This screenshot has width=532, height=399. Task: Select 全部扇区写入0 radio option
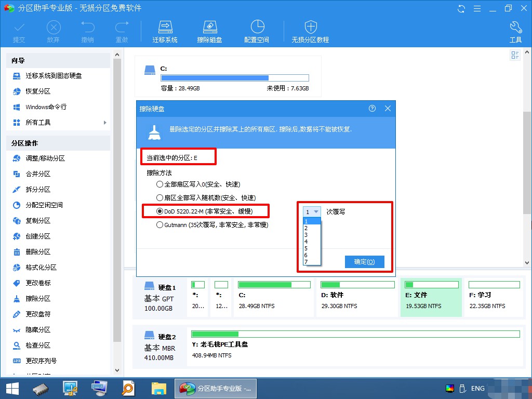pyautogui.click(x=159, y=184)
